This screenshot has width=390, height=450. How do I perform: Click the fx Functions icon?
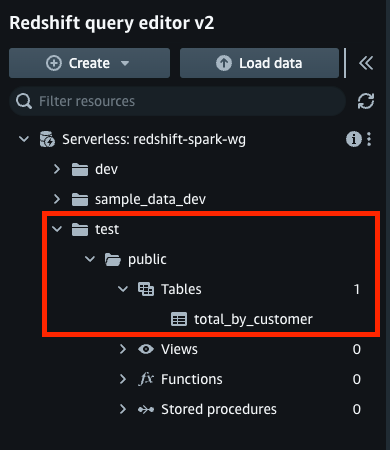click(x=146, y=379)
